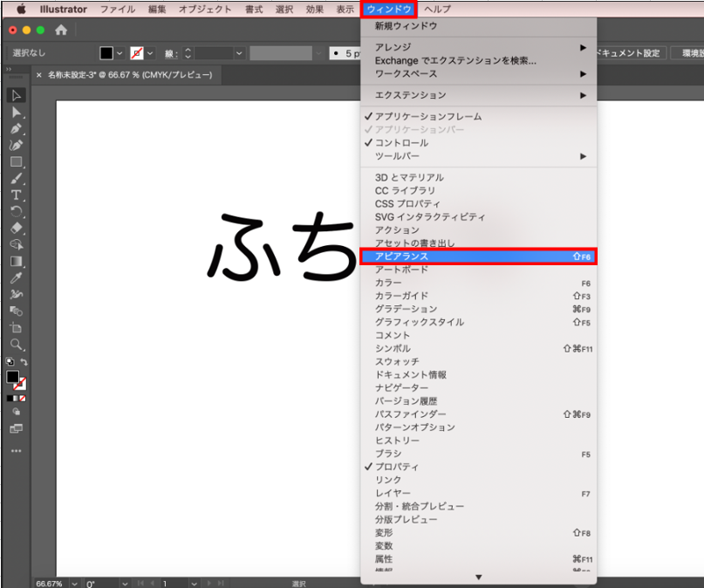
Task: Toggle プロパティ panel check item
Action: [479, 467]
